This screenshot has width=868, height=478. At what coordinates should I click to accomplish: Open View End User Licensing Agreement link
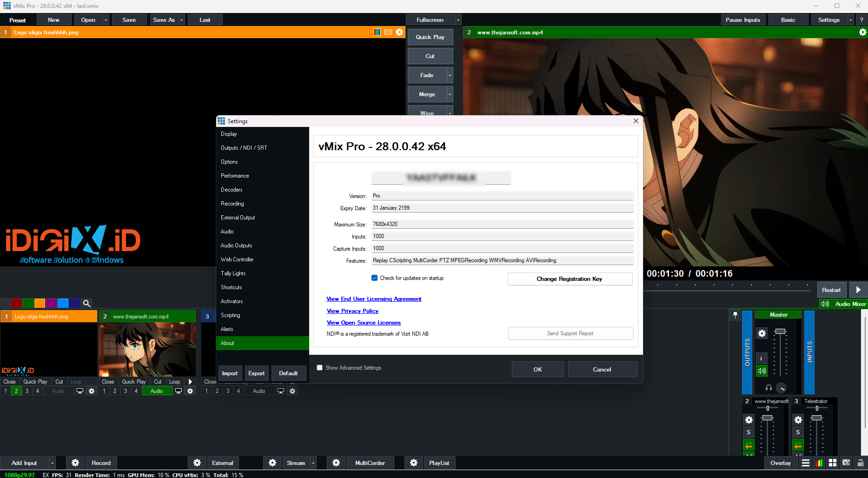point(374,299)
